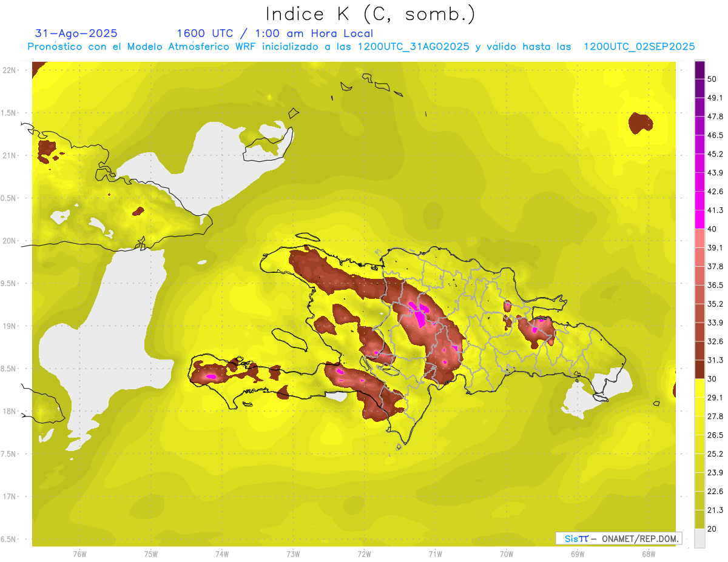Click the magenta legend swatch between 40 and 41.3
728x562 pixels.
(x=699, y=219)
